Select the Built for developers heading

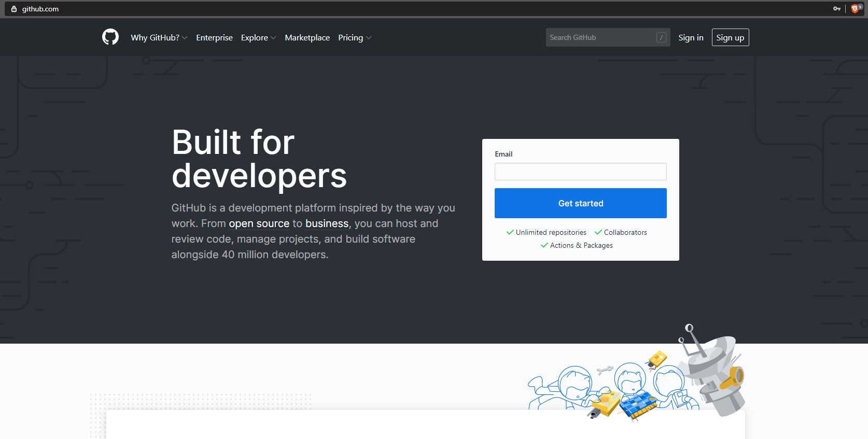pos(259,159)
